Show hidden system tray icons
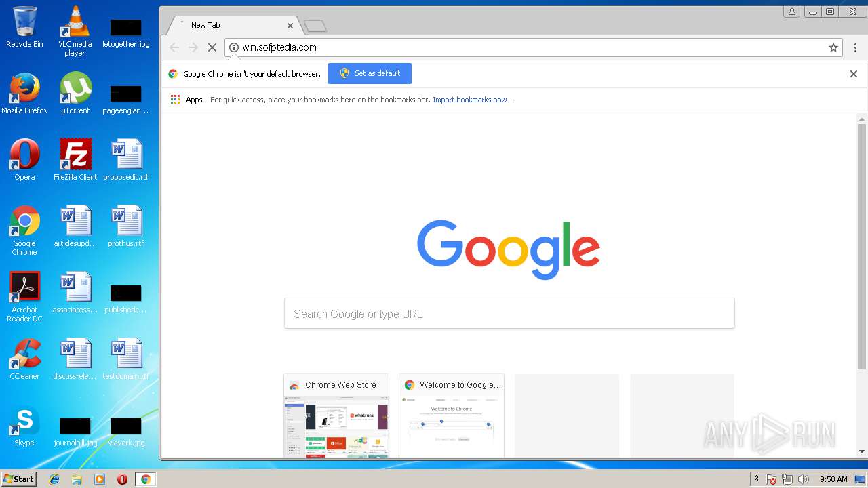 (x=756, y=479)
